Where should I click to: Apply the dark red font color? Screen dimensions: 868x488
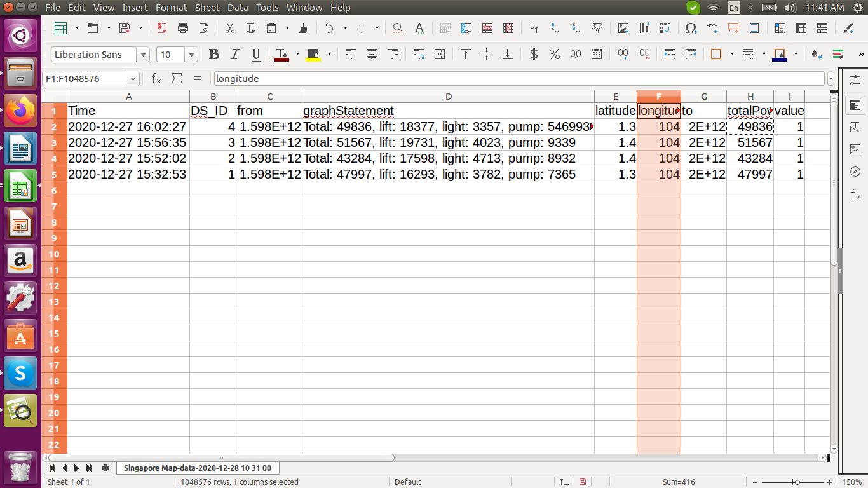click(x=281, y=55)
